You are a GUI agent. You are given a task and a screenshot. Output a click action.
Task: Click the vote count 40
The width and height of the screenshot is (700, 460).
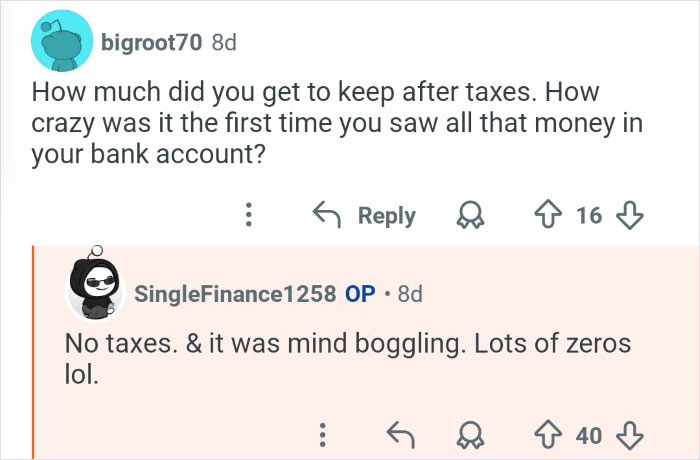click(x=589, y=435)
